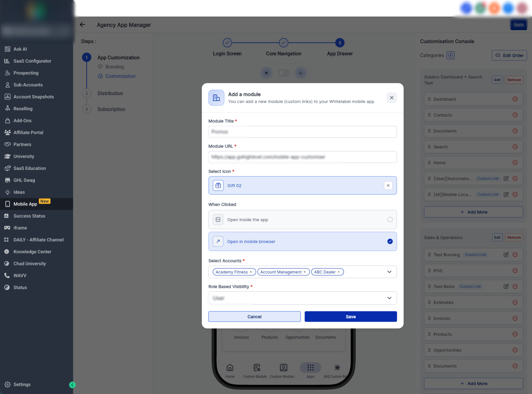Expand the Role Based Visibility dropdown
This screenshot has height=394, width=532.
pos(389,298)
